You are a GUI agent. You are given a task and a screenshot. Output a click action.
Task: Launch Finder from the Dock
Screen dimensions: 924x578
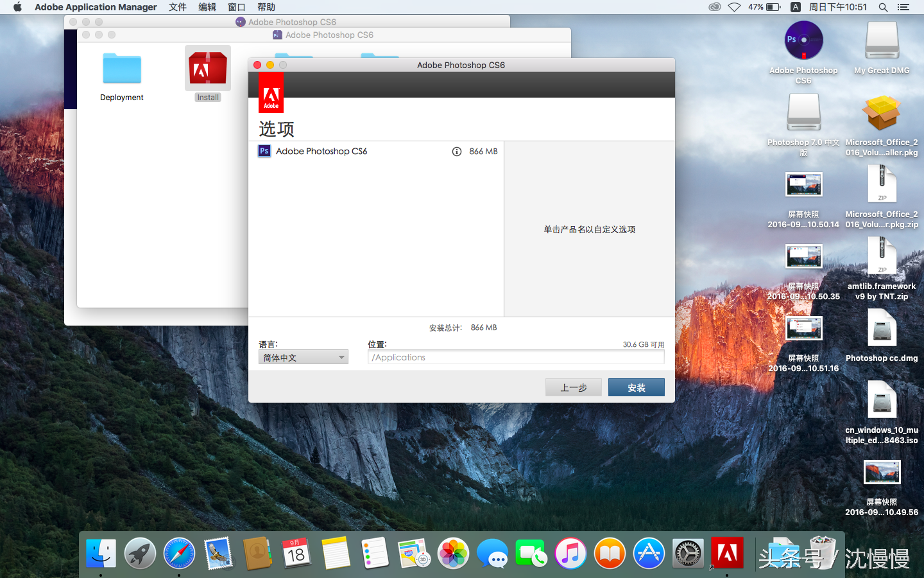point(101,553)
